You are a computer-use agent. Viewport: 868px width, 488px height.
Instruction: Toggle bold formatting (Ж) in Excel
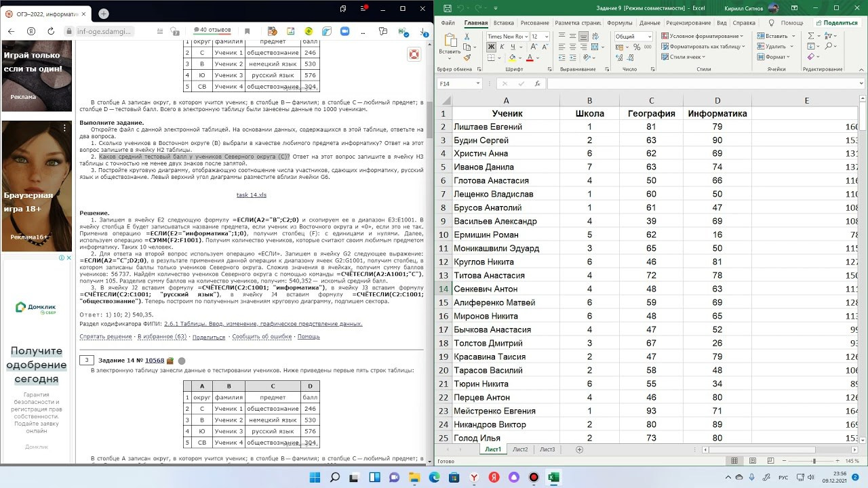coord(492,47)
